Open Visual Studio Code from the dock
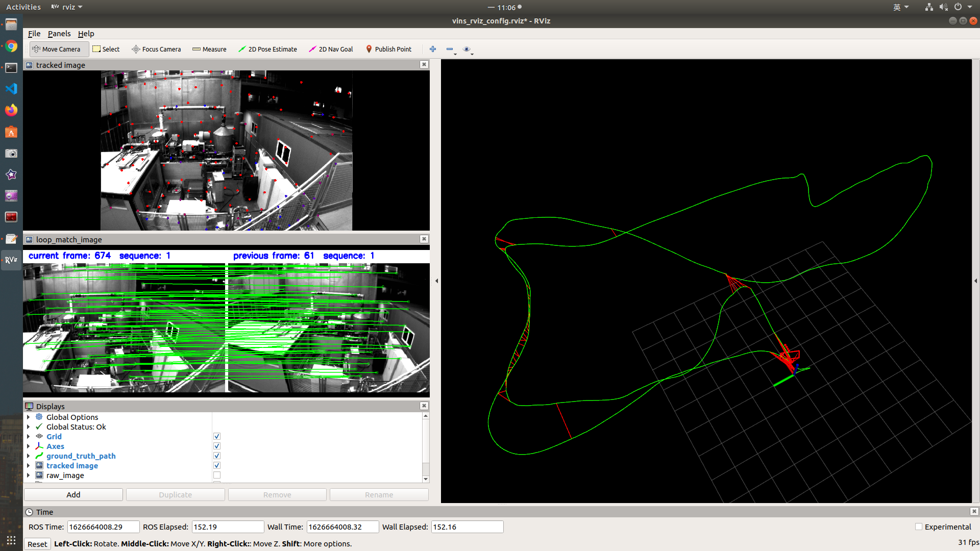 [11, 89]
